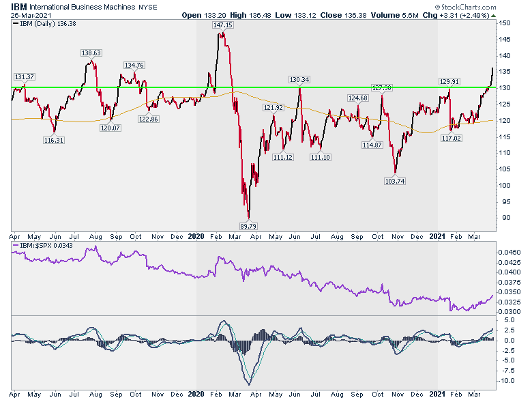532x400 pixels.
Task: Click the 150 price axis label
Action: [x=505, y=23]
